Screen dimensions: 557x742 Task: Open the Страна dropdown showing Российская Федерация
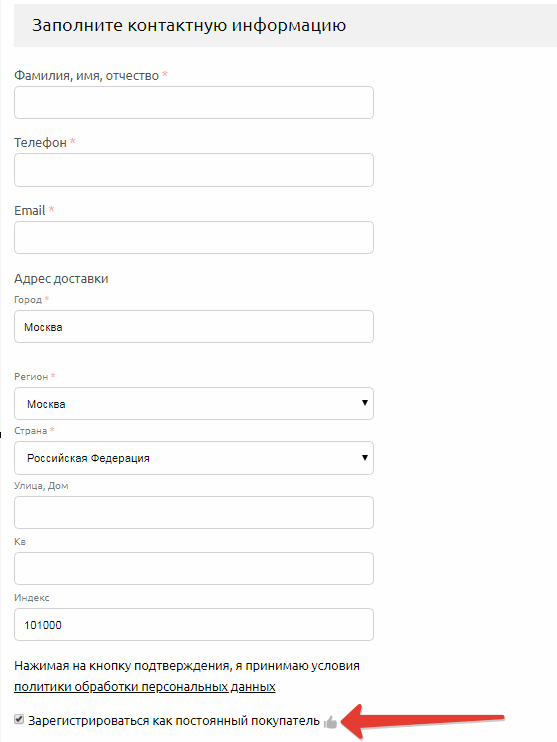194,458
